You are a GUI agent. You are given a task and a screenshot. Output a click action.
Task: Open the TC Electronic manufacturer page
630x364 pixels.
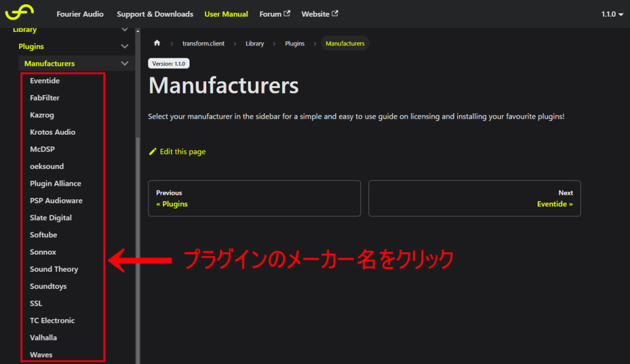(52, 320)
